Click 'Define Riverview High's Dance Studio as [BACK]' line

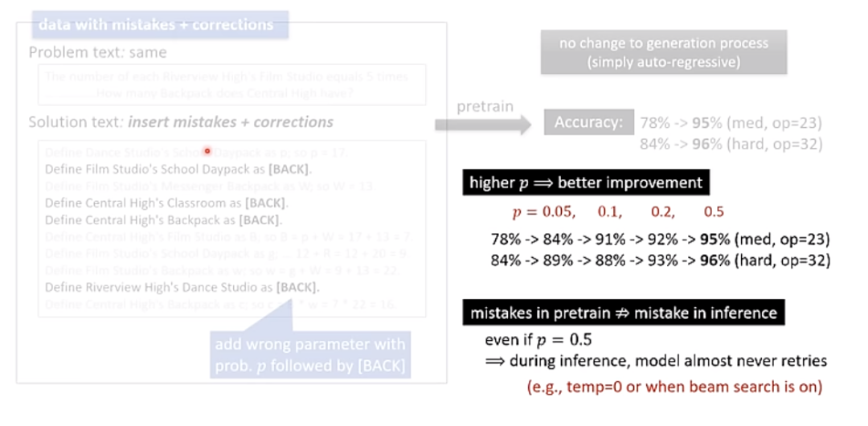(182, 288)
